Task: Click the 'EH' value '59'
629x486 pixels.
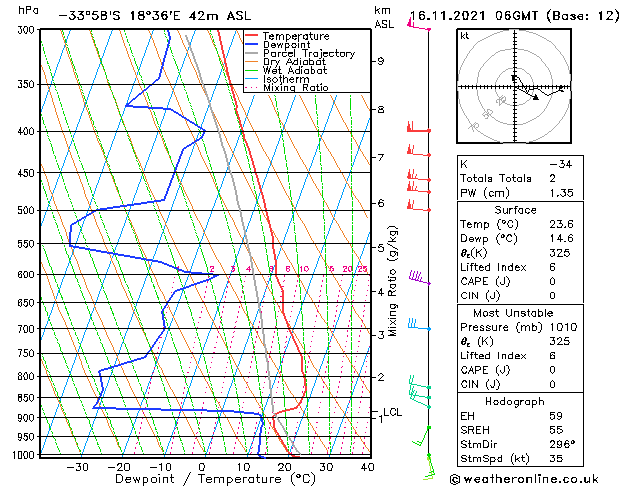Action: (556, 416)
